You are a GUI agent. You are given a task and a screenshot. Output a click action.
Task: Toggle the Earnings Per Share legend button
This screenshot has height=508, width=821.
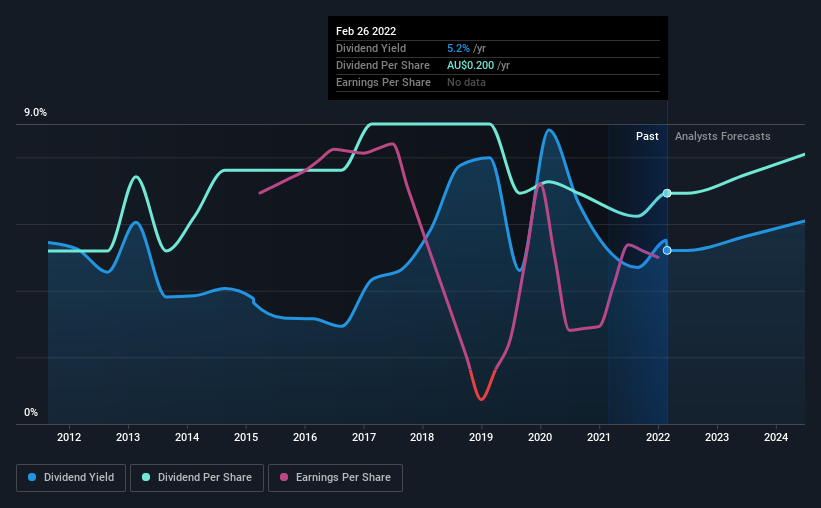[335, 478]
